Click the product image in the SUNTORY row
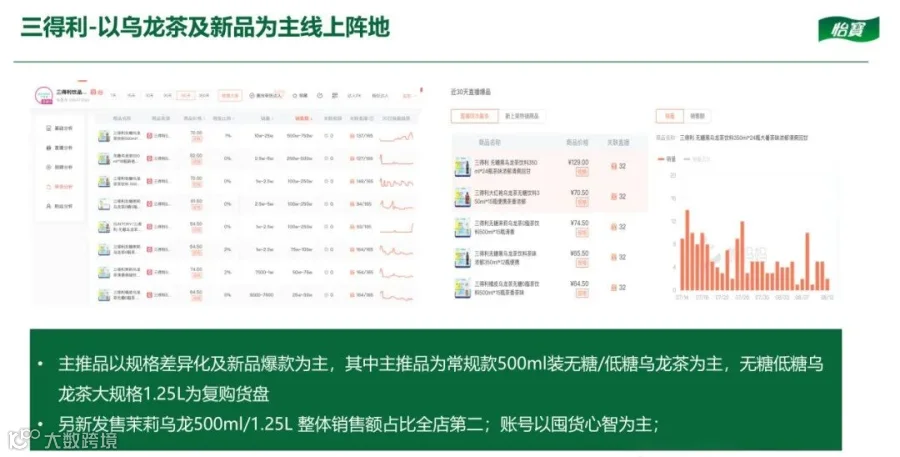 (104, 227)
